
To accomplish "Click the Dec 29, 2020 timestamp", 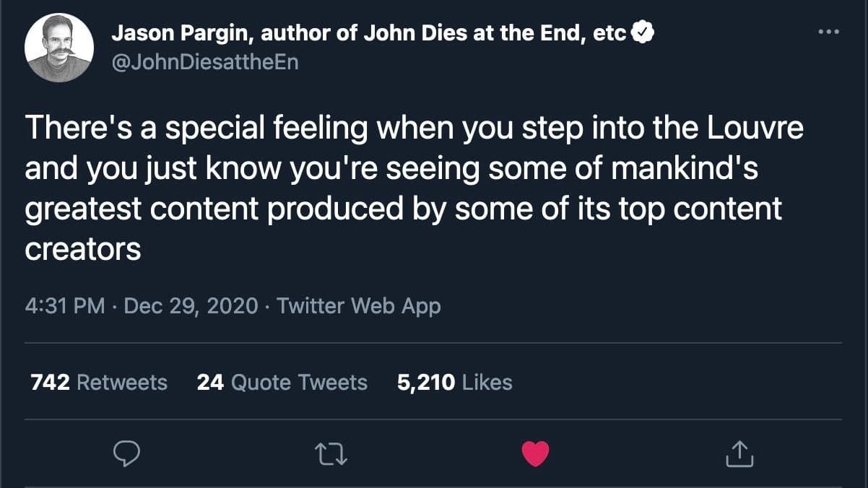I will click(x=193, y=306).
